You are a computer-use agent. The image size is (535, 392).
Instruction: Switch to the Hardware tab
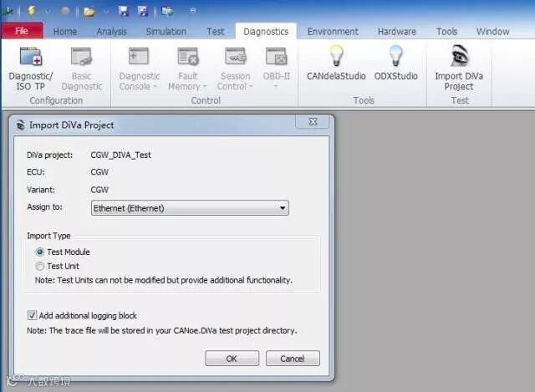[x=397, y=32]
